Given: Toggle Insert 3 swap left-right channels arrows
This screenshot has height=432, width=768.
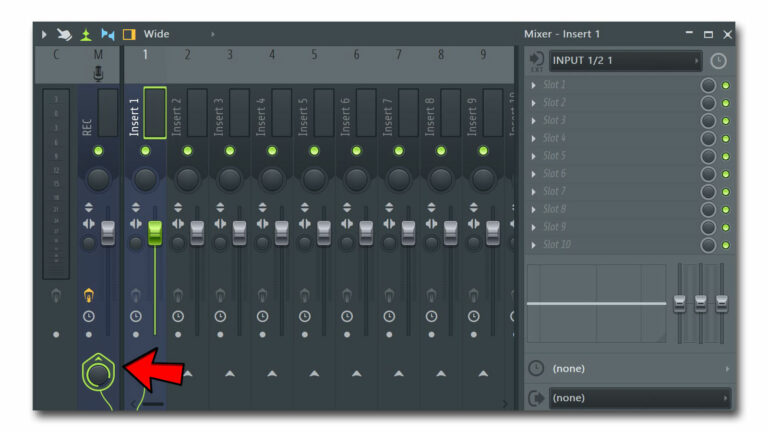Looking at the screenshot, I should click(x=220, y=224).
